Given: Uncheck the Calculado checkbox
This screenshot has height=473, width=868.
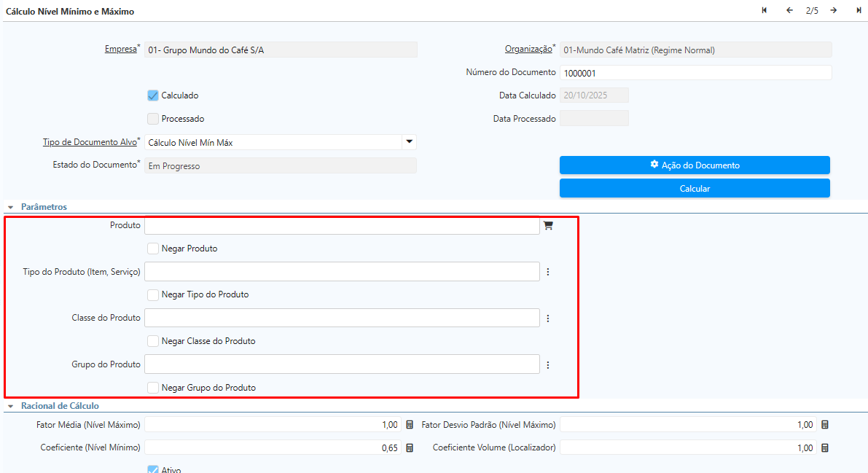Looking at the screenshot, I should click(x=153, y=95).
